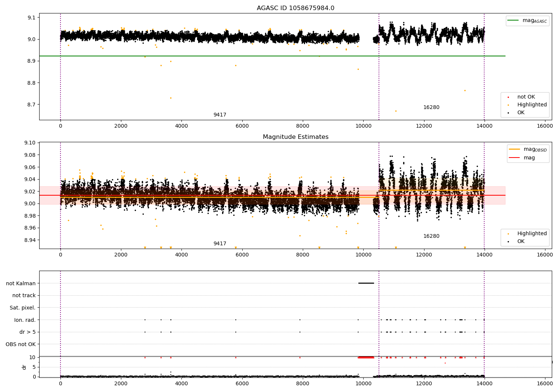Click x-axis tick "10000" under bottom plot
560x392 pixels.
[363, 384]
